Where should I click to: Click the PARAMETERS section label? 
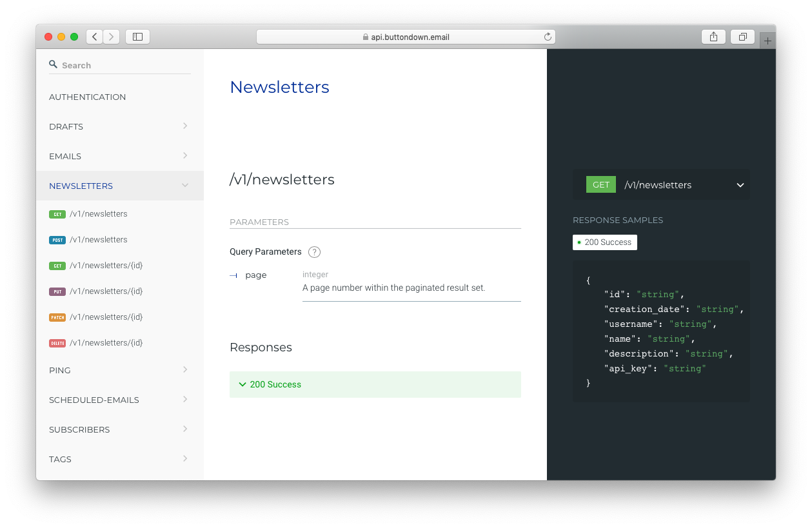[x=259, y=222]
